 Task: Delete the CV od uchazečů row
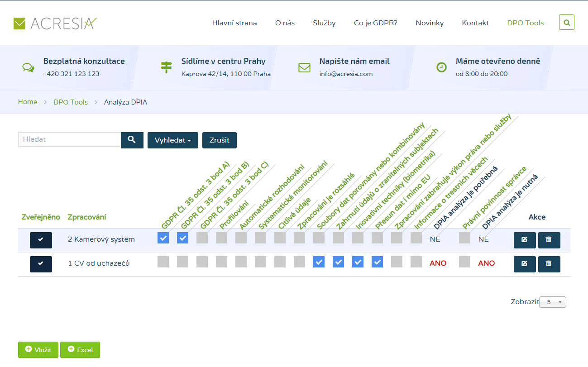coord(549,264)
